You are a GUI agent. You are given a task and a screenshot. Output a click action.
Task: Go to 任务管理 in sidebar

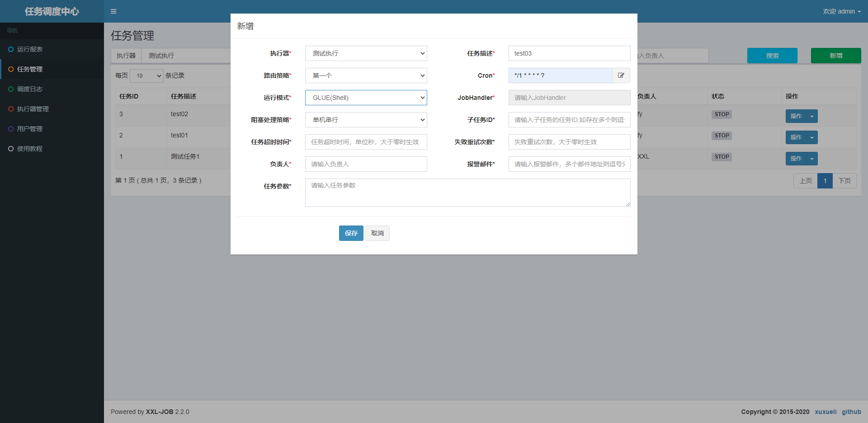52,69
